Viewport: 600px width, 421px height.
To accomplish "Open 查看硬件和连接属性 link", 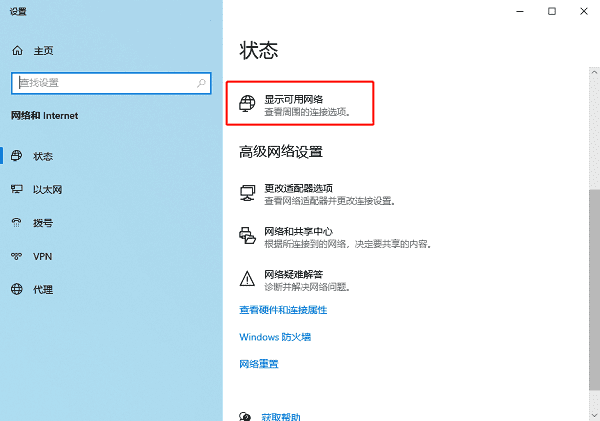I will (x=283, y=310).
